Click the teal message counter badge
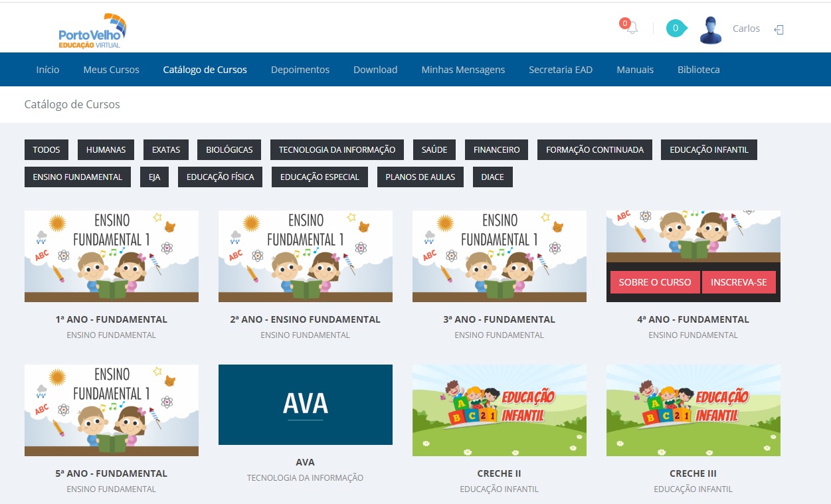The height and width of the screenshot is (504, 831). coord(675,29)
